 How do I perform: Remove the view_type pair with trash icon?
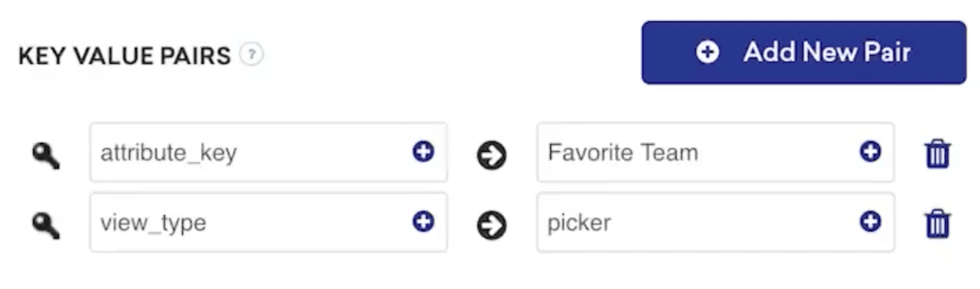point(937,224)
